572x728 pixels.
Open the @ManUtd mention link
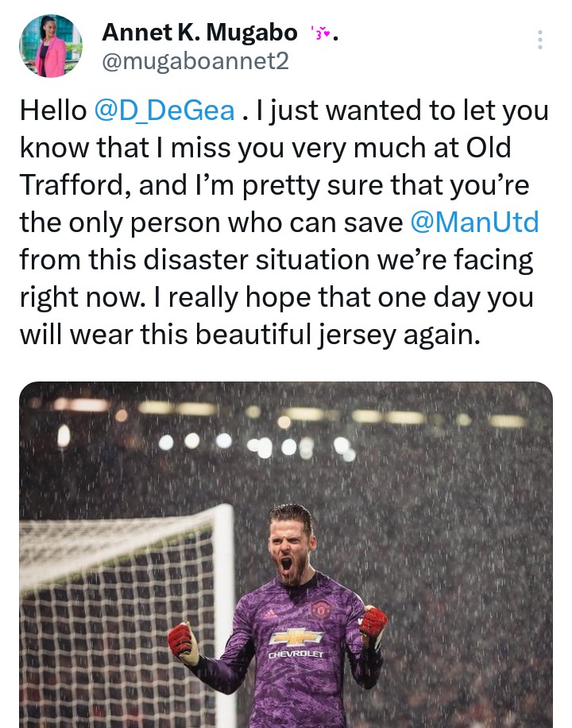pos(475,222)
